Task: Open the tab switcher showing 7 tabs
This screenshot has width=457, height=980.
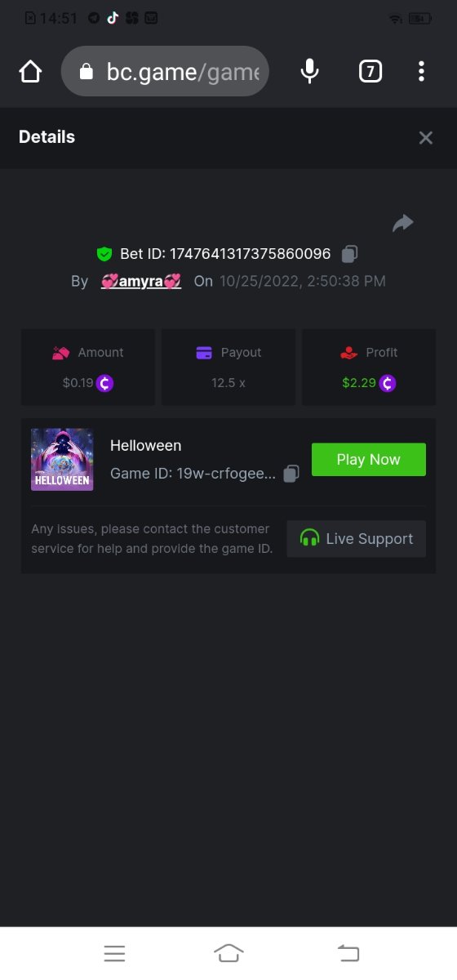Action: click(x=370, y=72)
